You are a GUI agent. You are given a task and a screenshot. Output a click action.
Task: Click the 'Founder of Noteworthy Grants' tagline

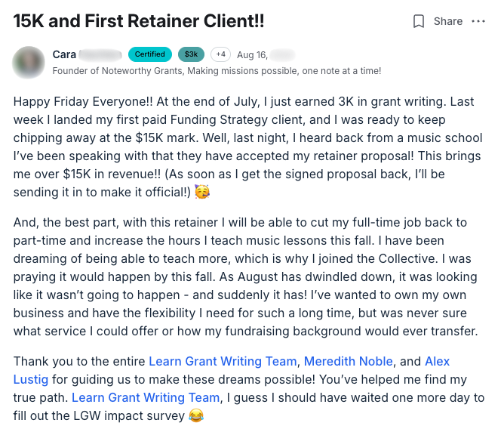coord(217,71)
